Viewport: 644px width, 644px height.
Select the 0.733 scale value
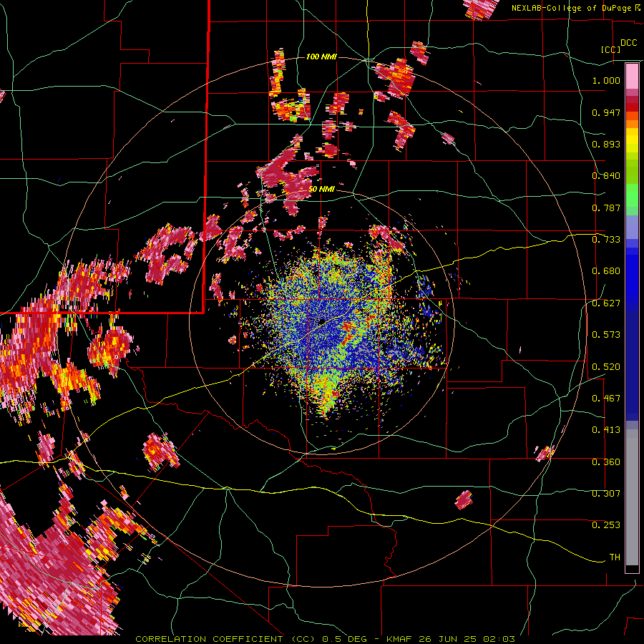coord(606,240)
